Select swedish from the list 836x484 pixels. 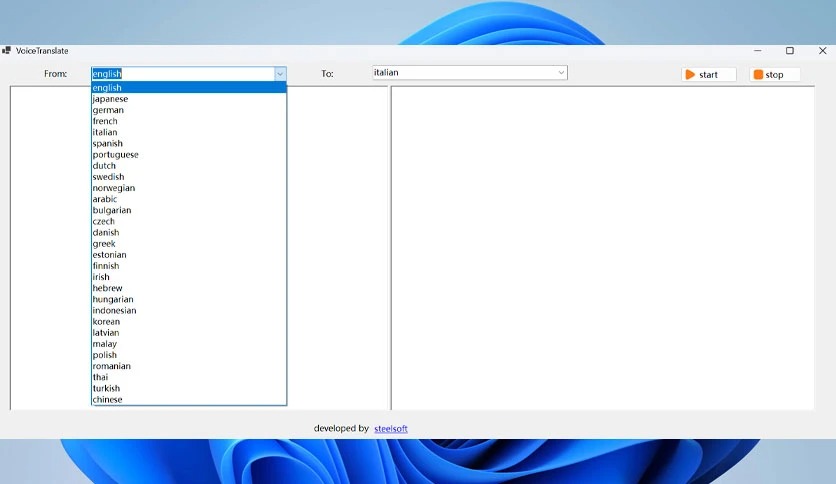click(x=189, y=176)
